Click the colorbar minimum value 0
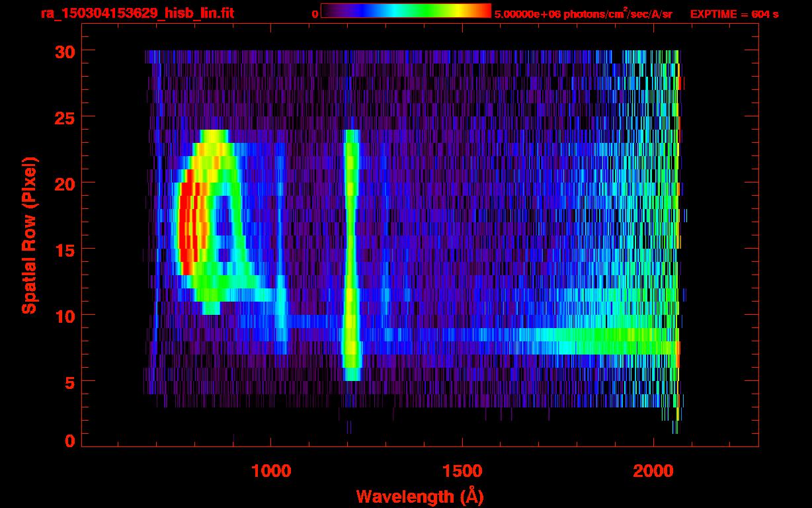 [x=315, y=14]
